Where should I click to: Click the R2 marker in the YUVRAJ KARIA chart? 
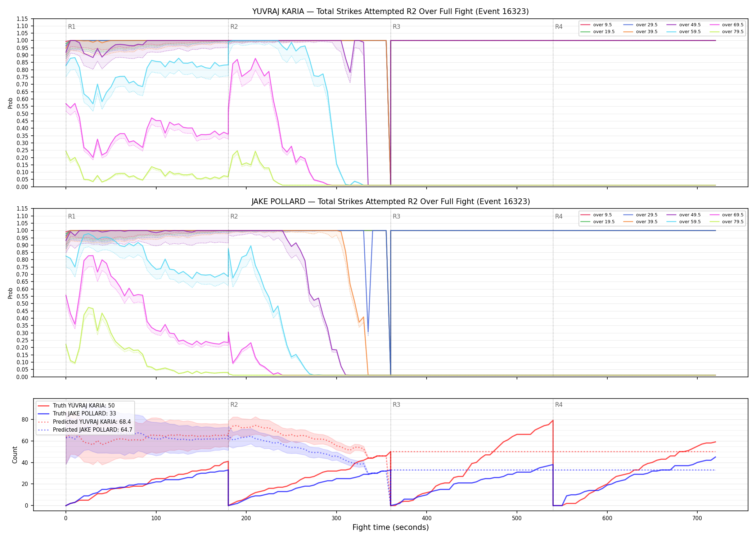pos(234,27)
